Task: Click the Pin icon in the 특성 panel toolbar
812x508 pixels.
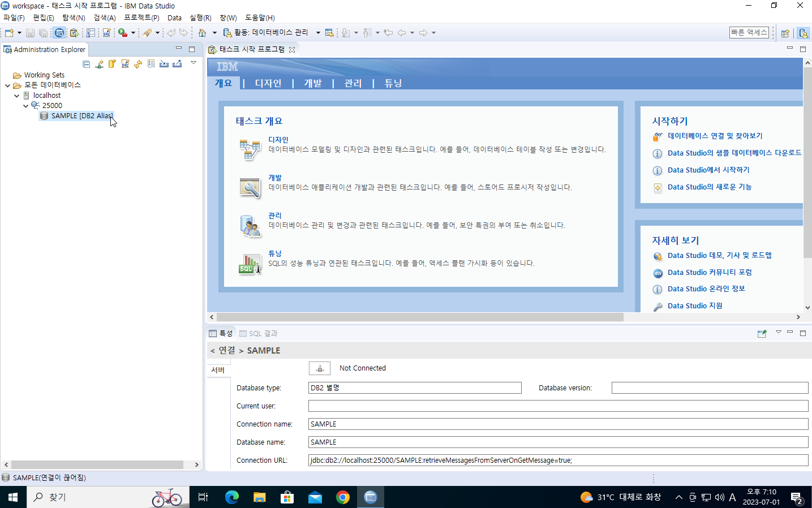Action: coord(762,334)
